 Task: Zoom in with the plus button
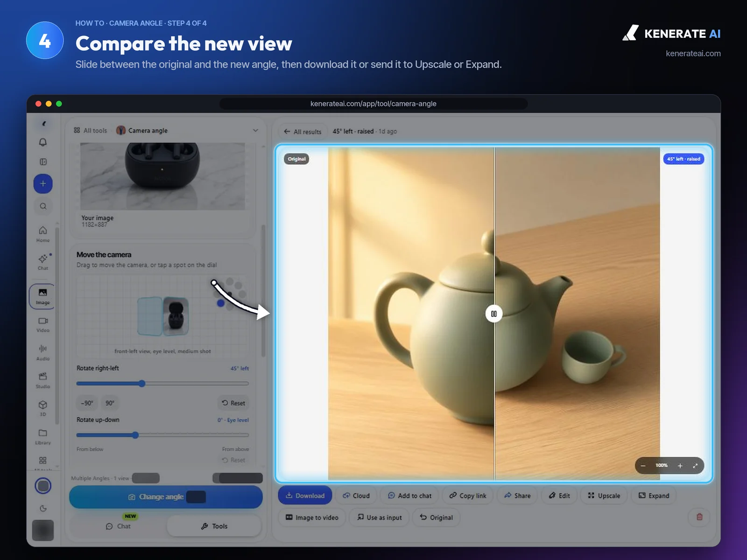[680, 466]
